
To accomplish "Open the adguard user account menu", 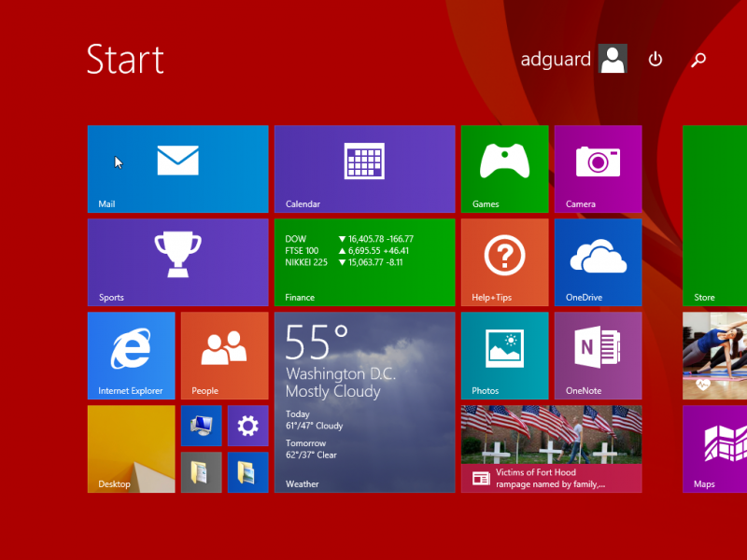I will pos(573,59).
